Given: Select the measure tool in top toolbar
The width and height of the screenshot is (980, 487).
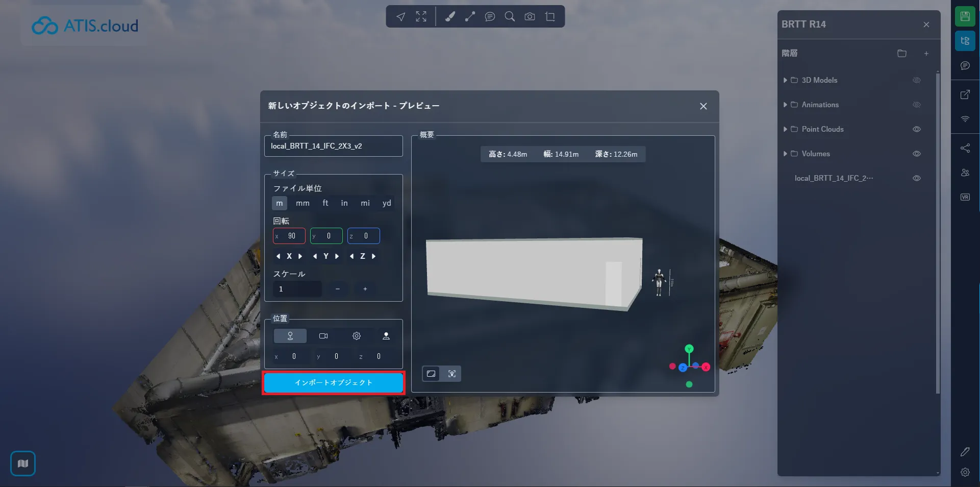Looking at the screenshot, I should 470,17.
